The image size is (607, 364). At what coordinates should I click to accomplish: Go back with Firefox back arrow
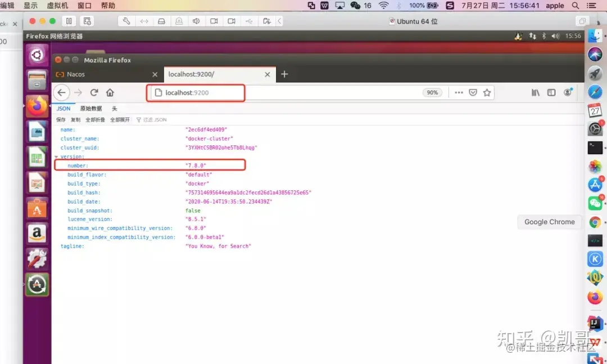(x=62, y=93)
